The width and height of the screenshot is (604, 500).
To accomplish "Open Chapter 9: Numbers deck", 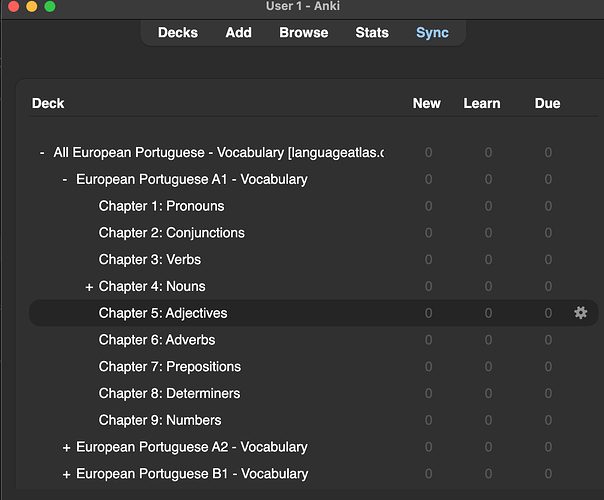I will coord(160,420).
